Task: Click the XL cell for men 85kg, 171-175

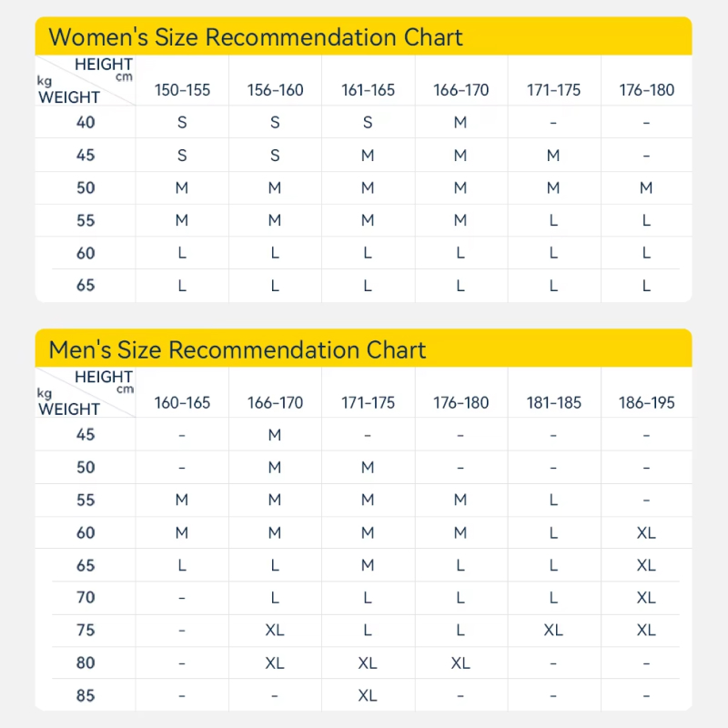Action: (x=368, y=695)
